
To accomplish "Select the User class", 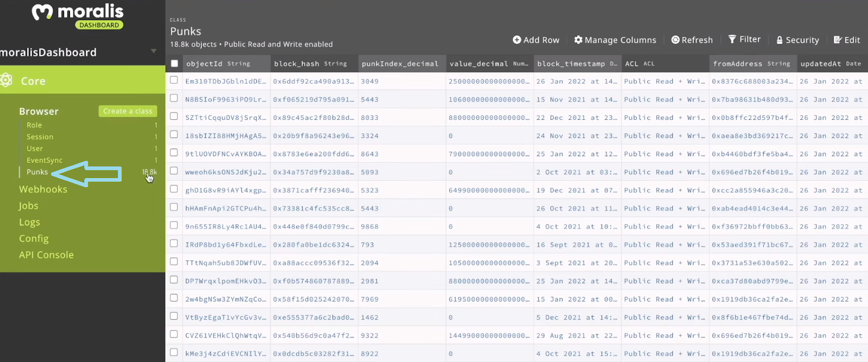I will point(35,148).
